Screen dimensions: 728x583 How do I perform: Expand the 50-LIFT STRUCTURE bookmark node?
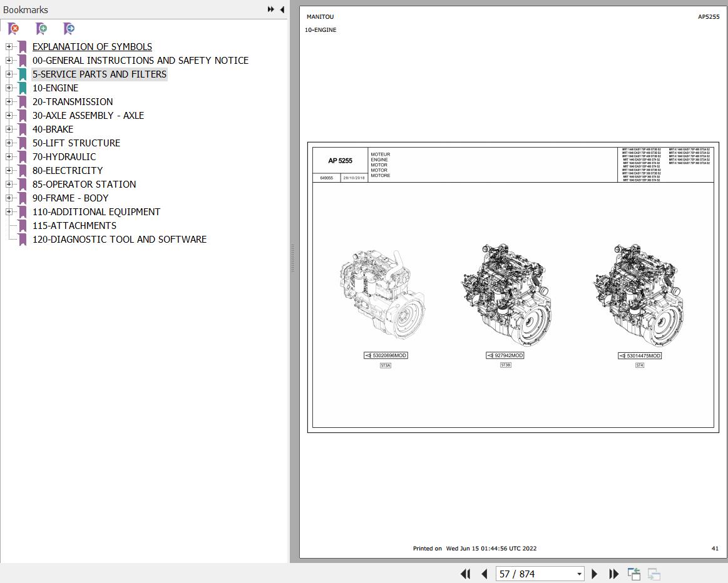coord(9,143)
